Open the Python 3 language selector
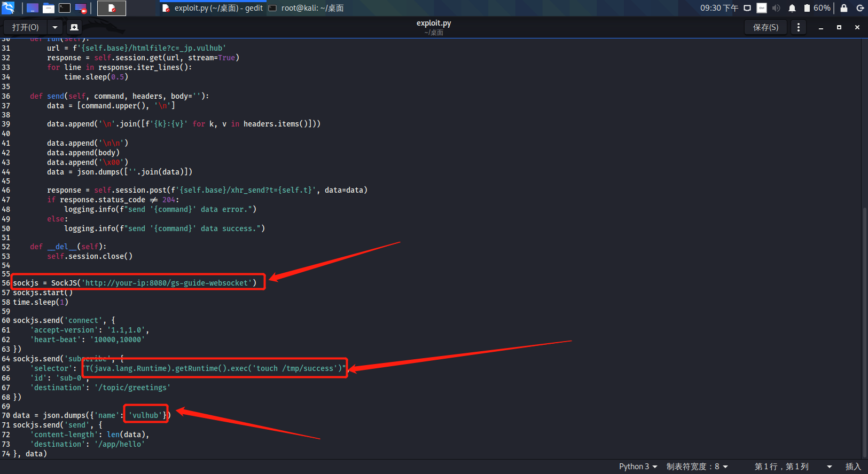The image size is (868, 474). tap(638, 467)
